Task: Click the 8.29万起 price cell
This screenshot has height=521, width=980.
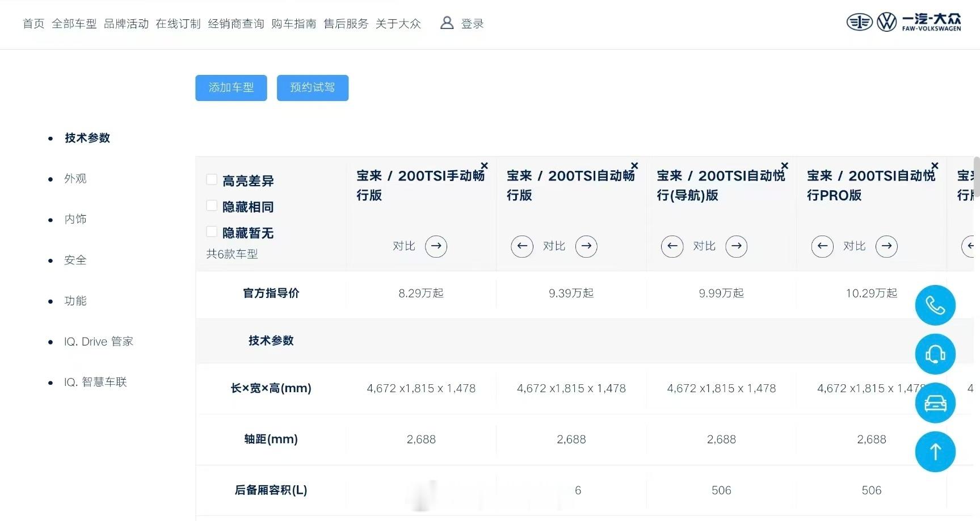Action: tap(421, 293)
